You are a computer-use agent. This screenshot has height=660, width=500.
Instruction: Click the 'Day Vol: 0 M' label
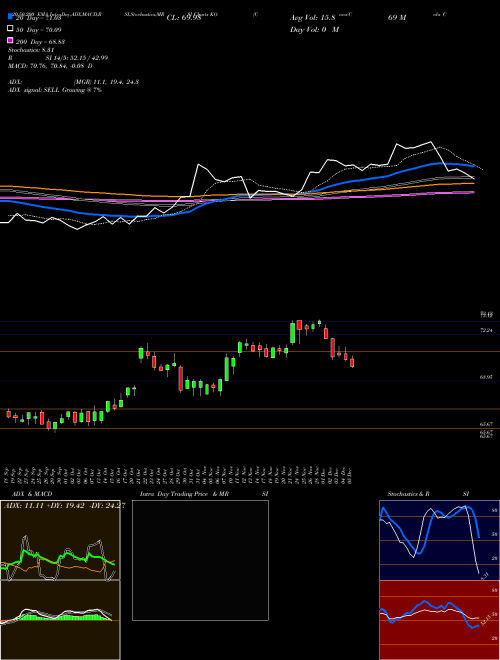[314, 29]
